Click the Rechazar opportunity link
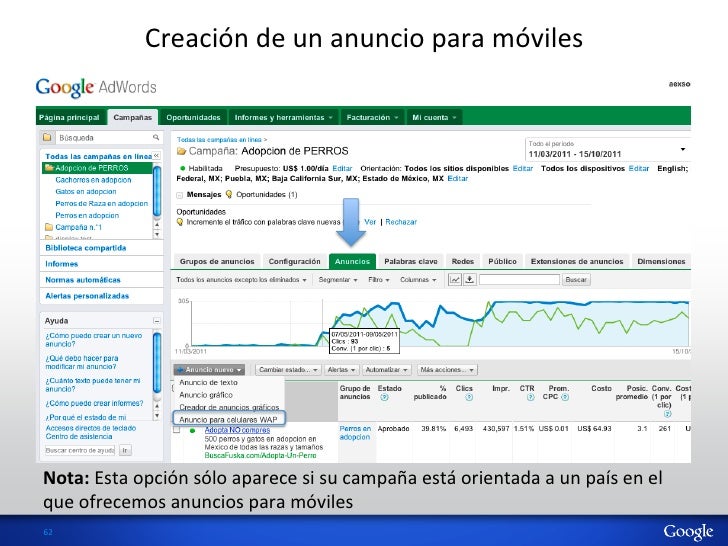 tap(401, 222)
